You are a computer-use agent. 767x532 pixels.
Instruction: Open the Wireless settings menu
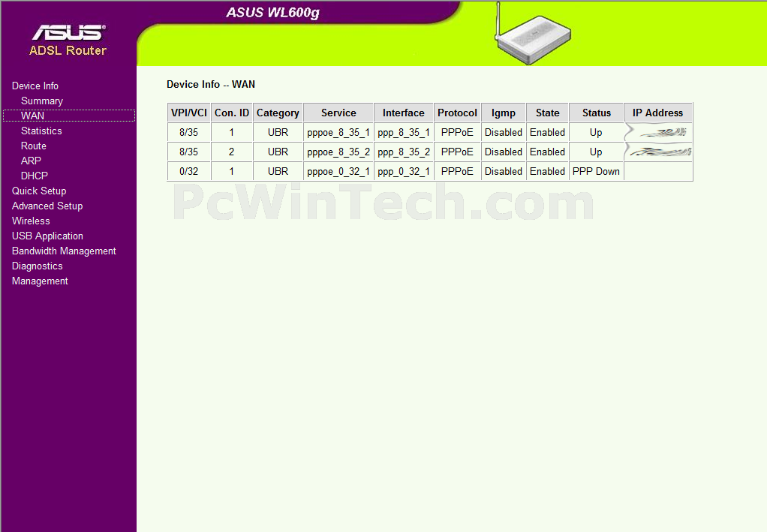coord(31,221)
